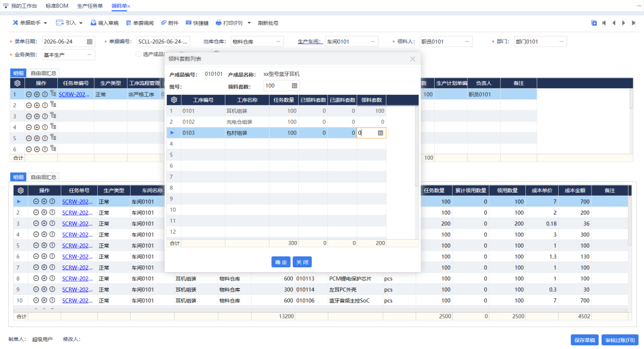This screenshot has width=644, height=349.
Task: Show info for upper grid row 1
Action: click(45, 94)
